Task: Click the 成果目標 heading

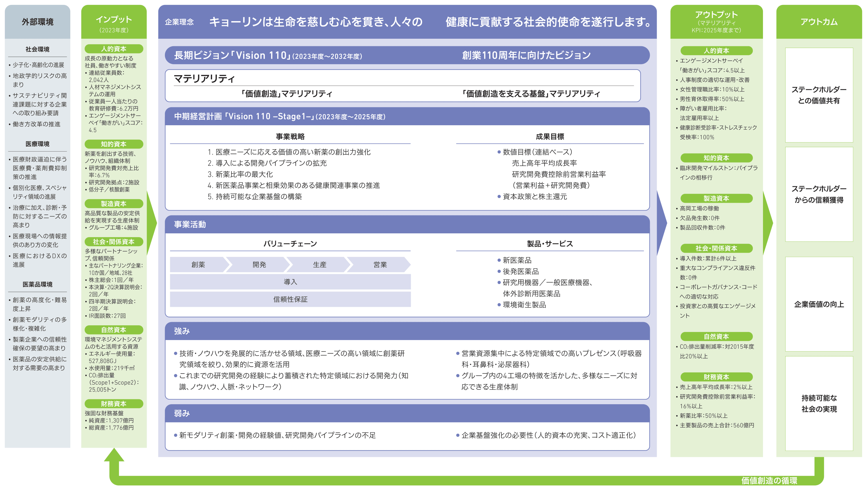Action: tap(550, 136)
